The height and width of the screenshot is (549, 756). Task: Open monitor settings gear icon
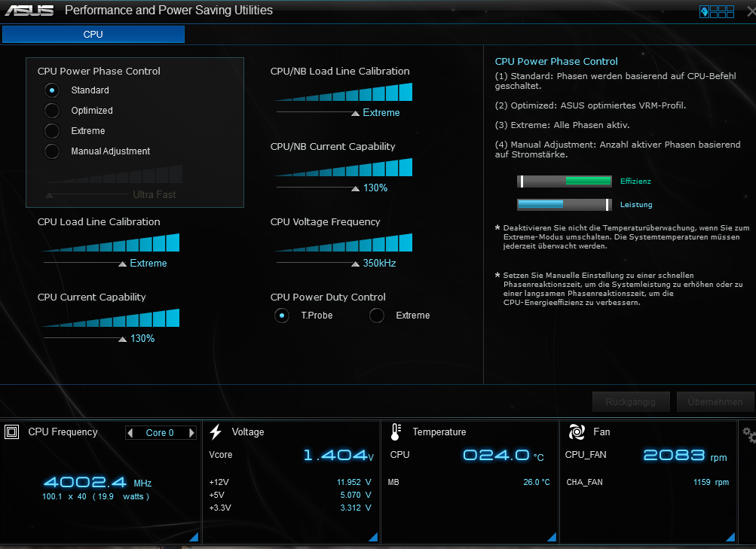coord(749,435)
